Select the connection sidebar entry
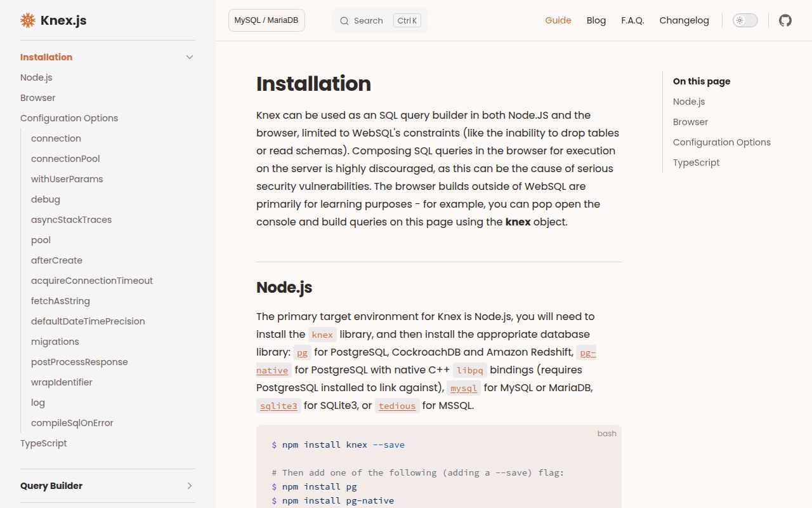The width and height of the screenshot is (812, 508). tap(56, 138)
